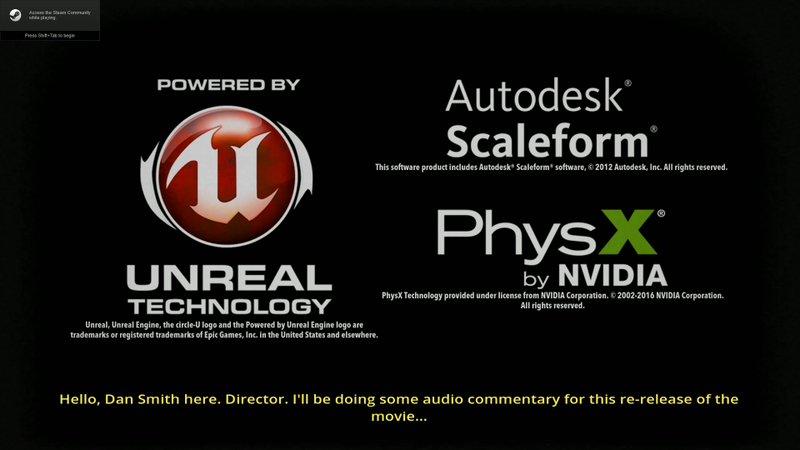This screenshot has width=800, height=450.
Task: Click the "POWERED BY" heading
Action: click(229, 85)
